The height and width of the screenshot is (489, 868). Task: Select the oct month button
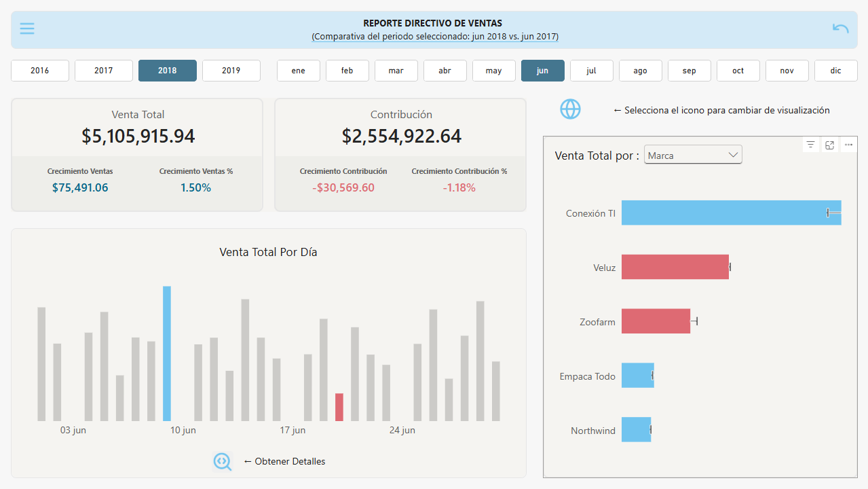click(x=738, y=71)
